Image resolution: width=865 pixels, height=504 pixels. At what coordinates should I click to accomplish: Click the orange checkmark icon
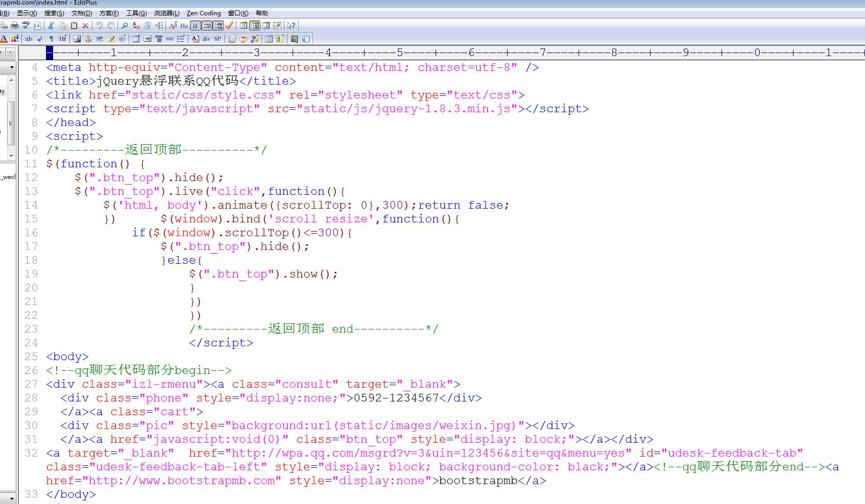click(x=229, y=26)
